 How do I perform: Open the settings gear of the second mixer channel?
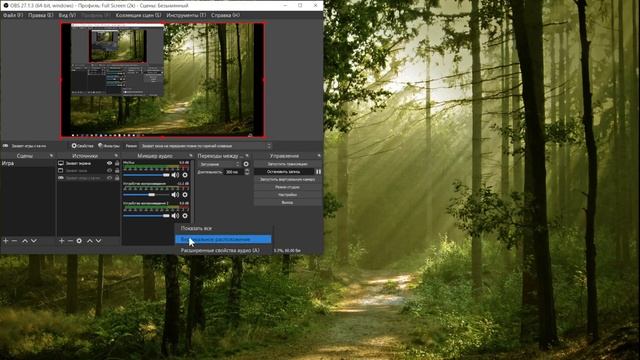tap(185, 195)
